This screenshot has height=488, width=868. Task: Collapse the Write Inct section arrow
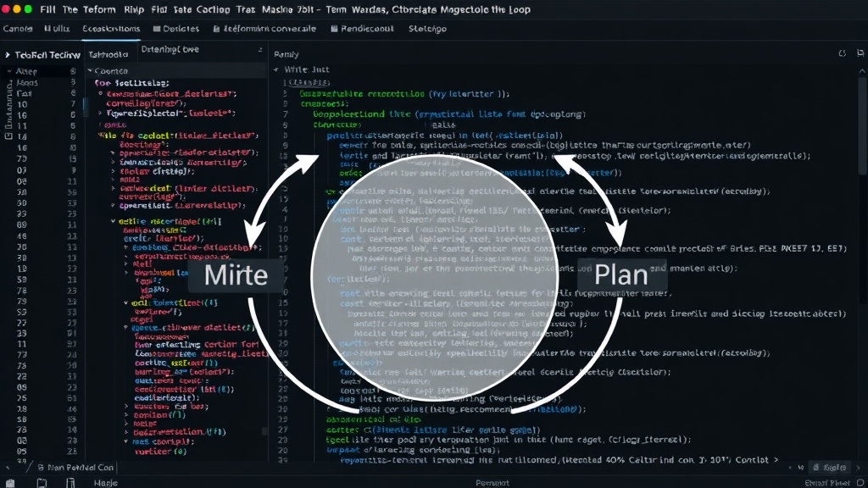pos(275,69)
